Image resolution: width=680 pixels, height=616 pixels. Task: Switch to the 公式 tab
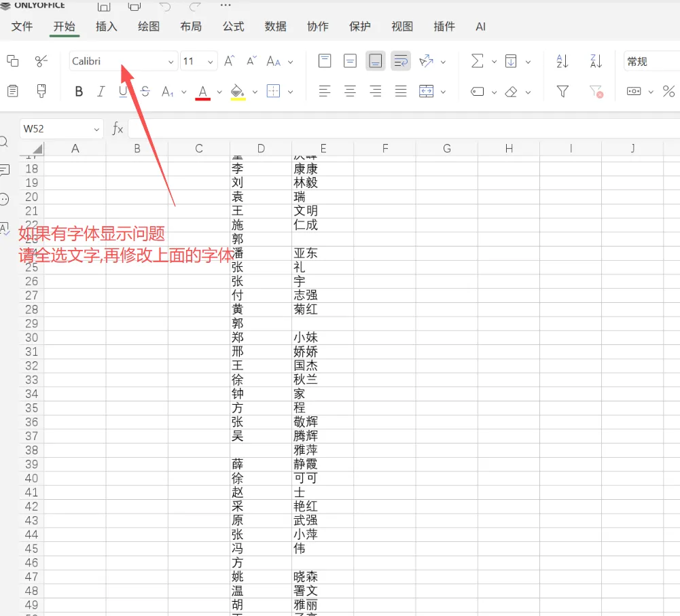click(x=233, y=26)
